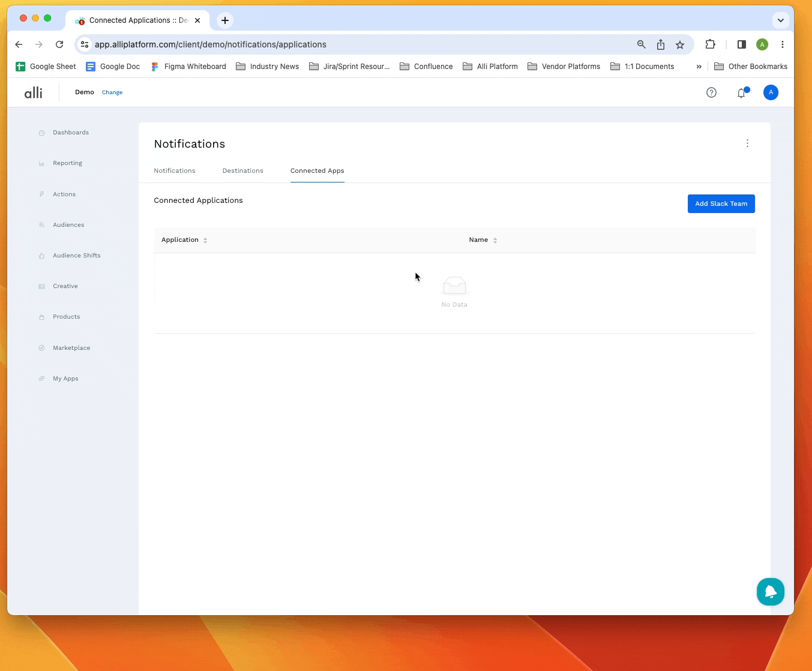Expand the hidden bookmarks overflow chevron
Screen dimensions: 812x671
pos(699,67)
